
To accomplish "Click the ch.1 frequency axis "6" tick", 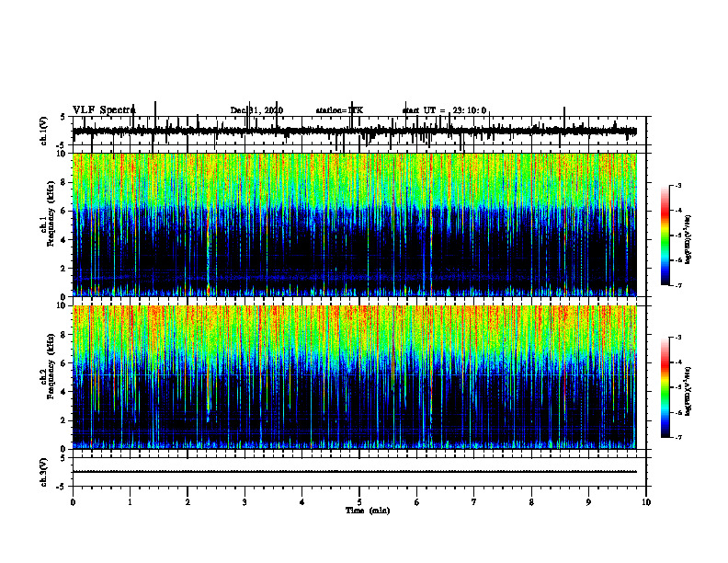I will tap(64, 211).
